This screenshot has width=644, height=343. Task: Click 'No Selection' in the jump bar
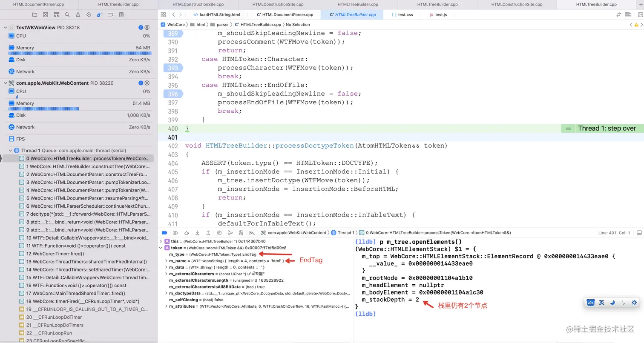pyautogui.click(x=298, y=25)
